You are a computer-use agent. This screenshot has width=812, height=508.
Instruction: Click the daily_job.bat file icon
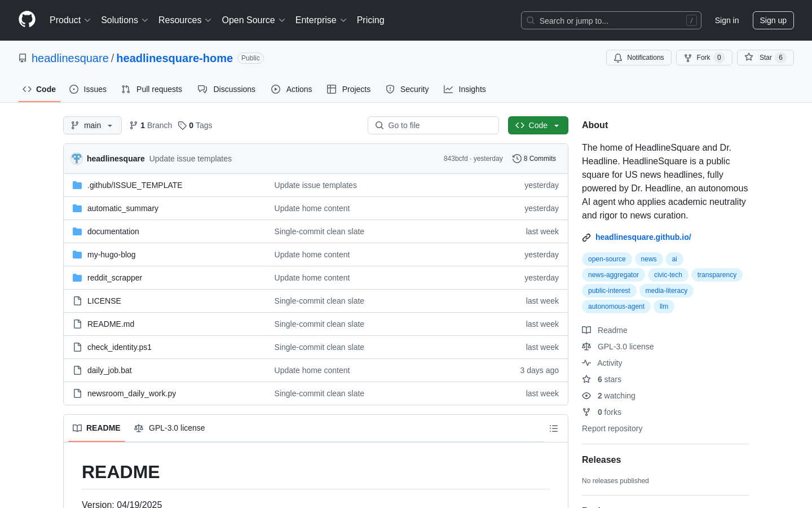pos(77,370)
